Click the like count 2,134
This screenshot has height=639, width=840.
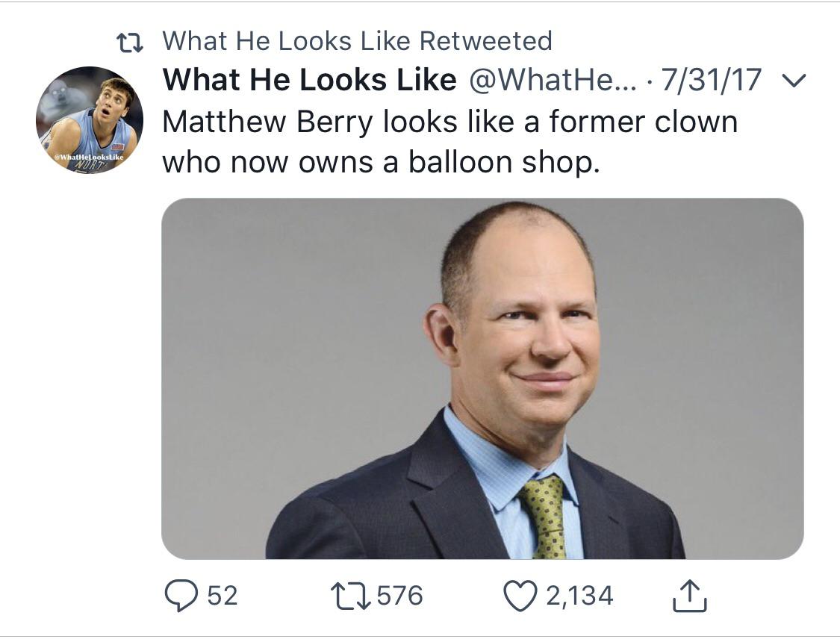(x=579, y=595)
